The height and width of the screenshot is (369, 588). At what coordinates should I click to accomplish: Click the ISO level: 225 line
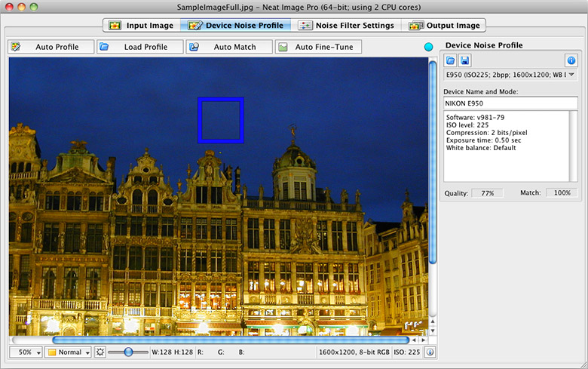467,125
